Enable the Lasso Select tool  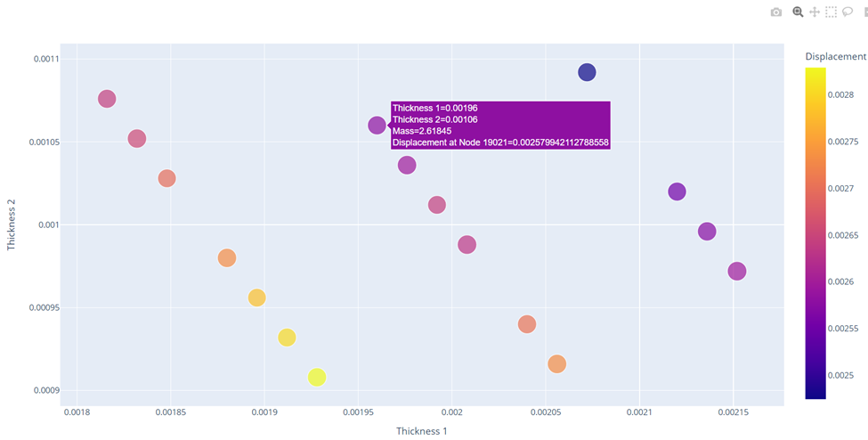pos(848,12)
